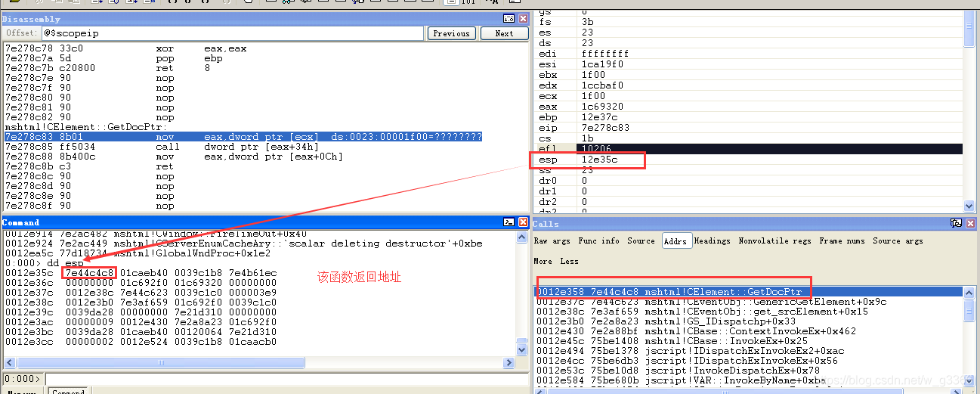The width and height of the screenshot is (980, 394).
Task: Select edx register value 1ccbaf0
Action: [602, 85]
